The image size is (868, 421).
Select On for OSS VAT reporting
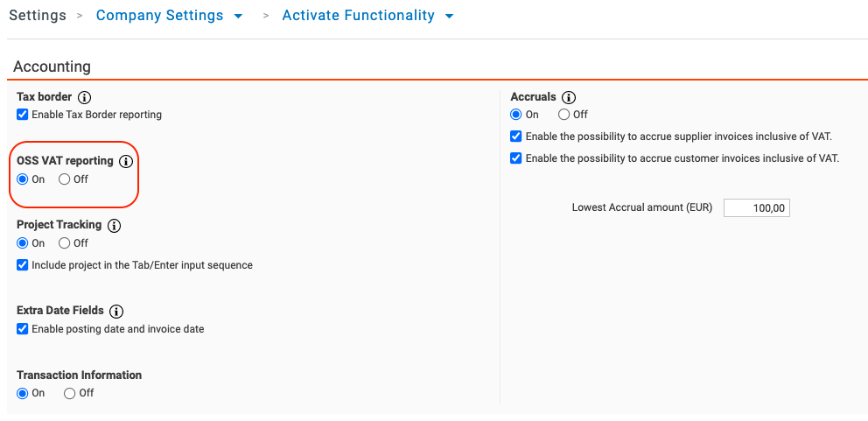[23, 179]
